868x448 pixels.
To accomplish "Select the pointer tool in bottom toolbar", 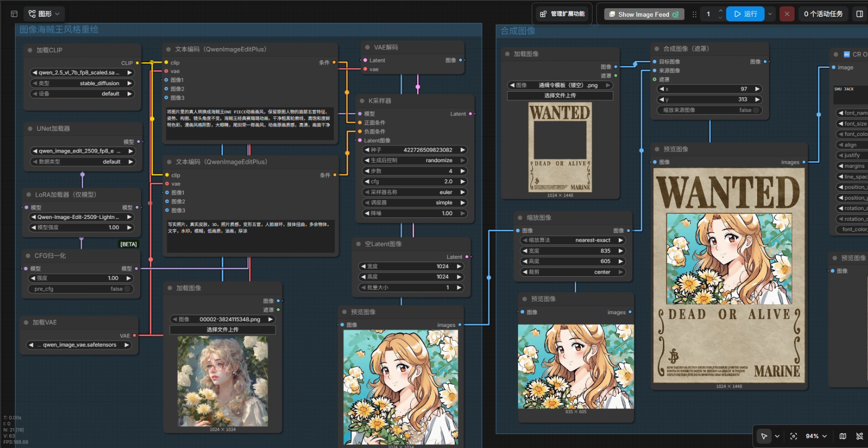I will coord(764,436).
